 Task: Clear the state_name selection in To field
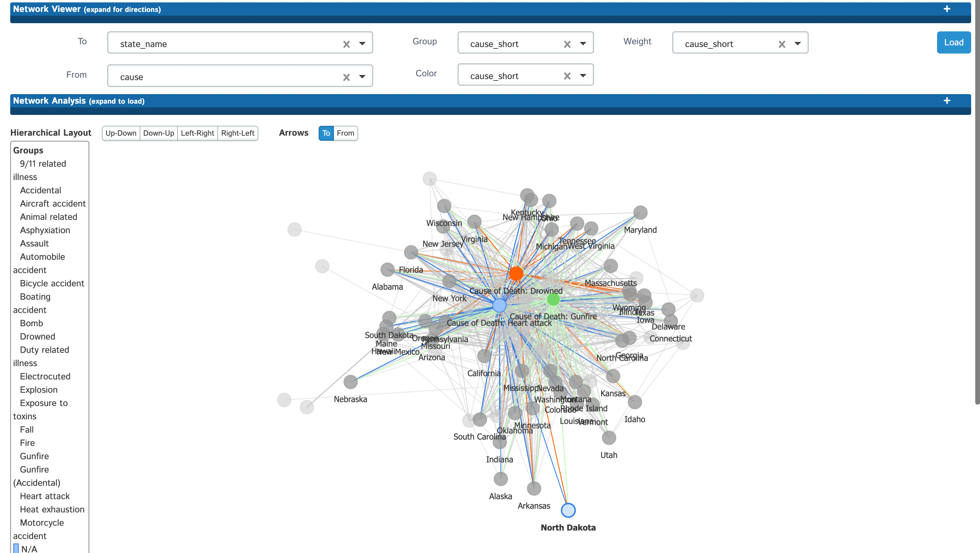click(x=346, y=44)
